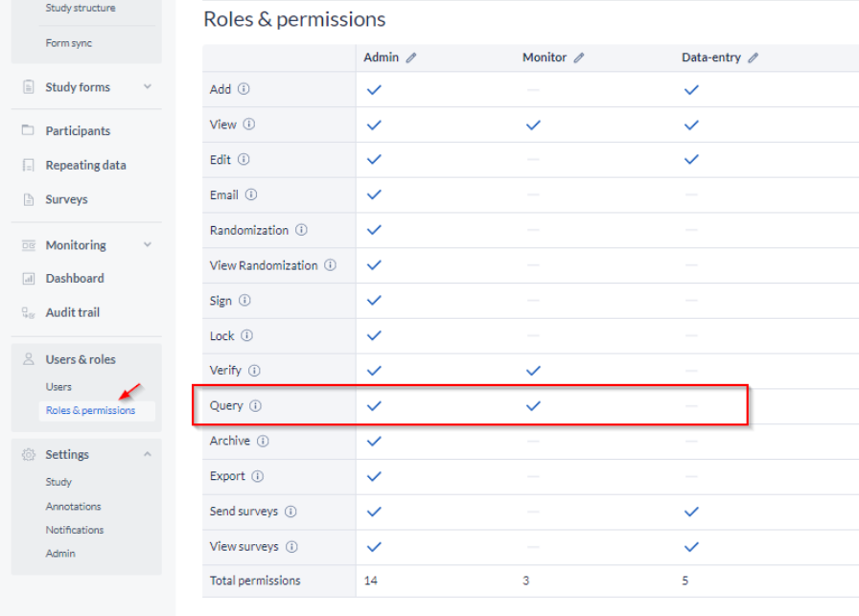The image size is (859, 616).
Task: Click the pencil edit icon beside Admin
Action: (411, 57)
